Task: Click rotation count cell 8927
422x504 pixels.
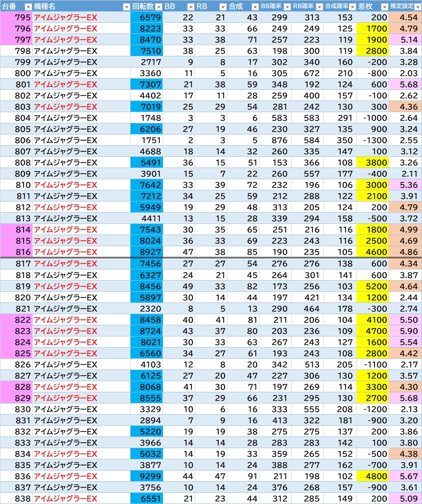Action: [146, 252]
